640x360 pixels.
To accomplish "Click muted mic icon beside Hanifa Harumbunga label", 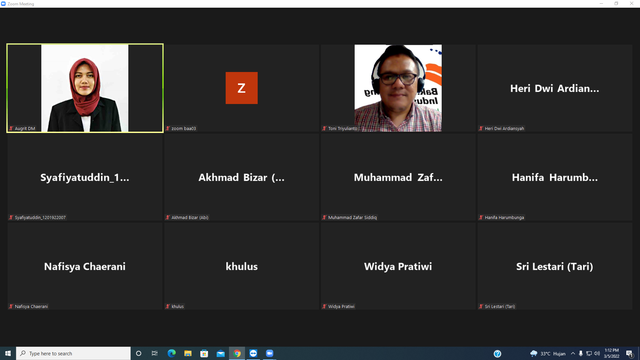I will point(481,217).
